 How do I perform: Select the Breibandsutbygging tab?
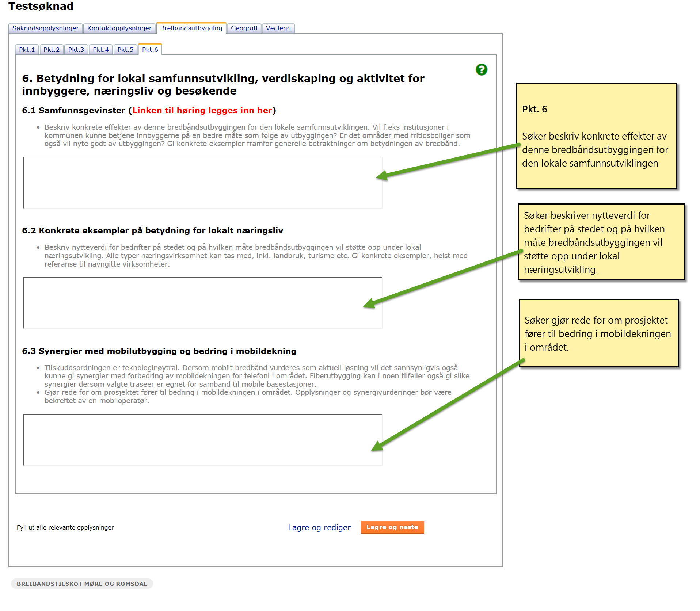[191, 28]
